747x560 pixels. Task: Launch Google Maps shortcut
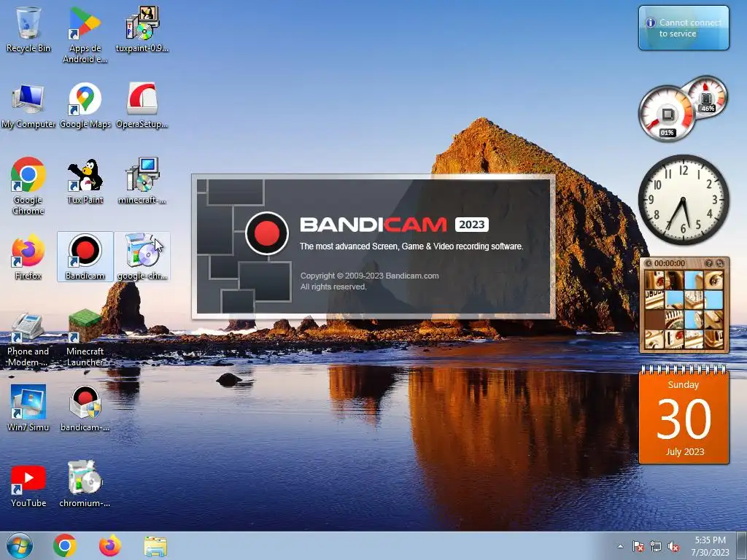(x=85, y=106)
